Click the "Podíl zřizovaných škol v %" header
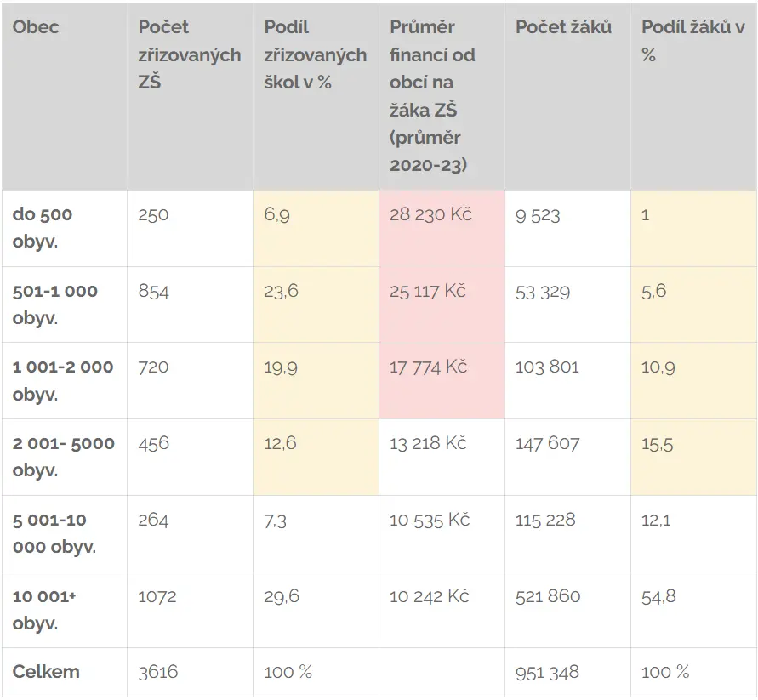Image resolution: width=758 pixels, height=700 pixels. click(316, 97)
